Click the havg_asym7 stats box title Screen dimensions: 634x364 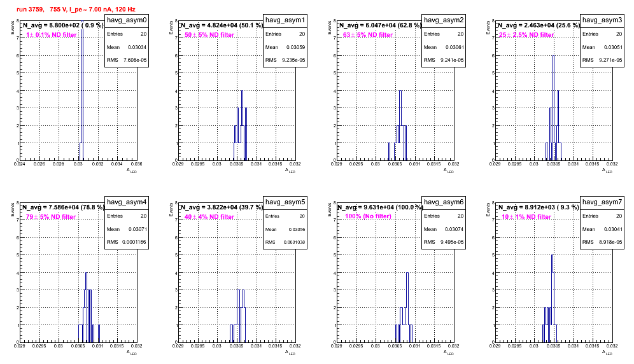coord(602,202)
